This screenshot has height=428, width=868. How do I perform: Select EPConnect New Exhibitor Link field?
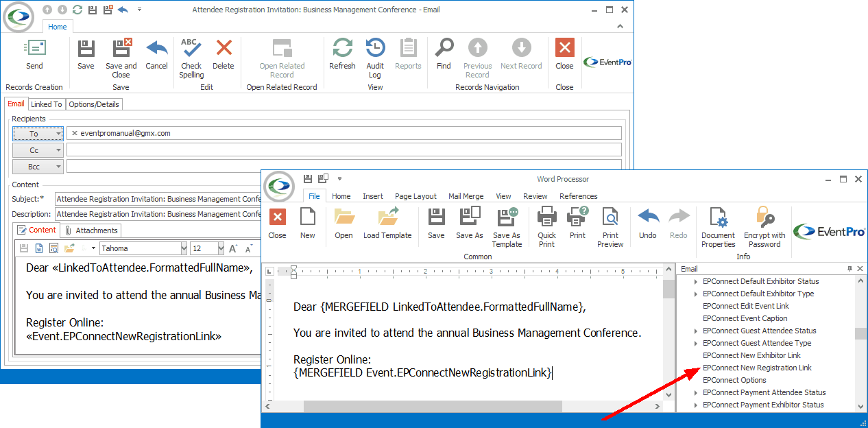751,356
